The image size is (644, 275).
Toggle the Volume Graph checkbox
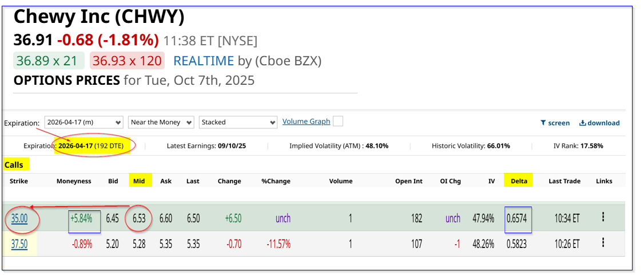coord(338,121)
